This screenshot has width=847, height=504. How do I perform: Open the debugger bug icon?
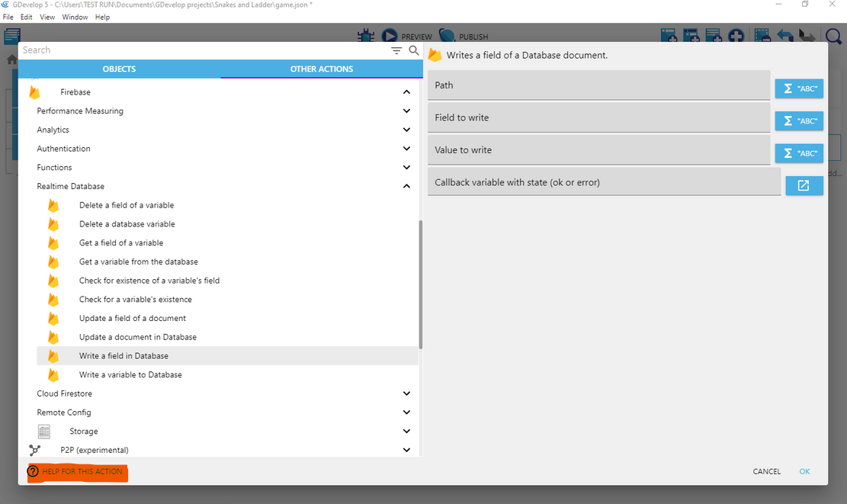[x=366, y=36]
